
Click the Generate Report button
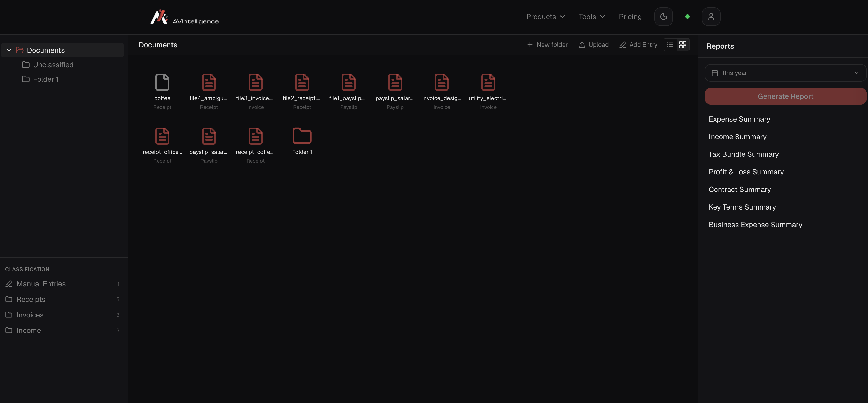tap(785, 96)
